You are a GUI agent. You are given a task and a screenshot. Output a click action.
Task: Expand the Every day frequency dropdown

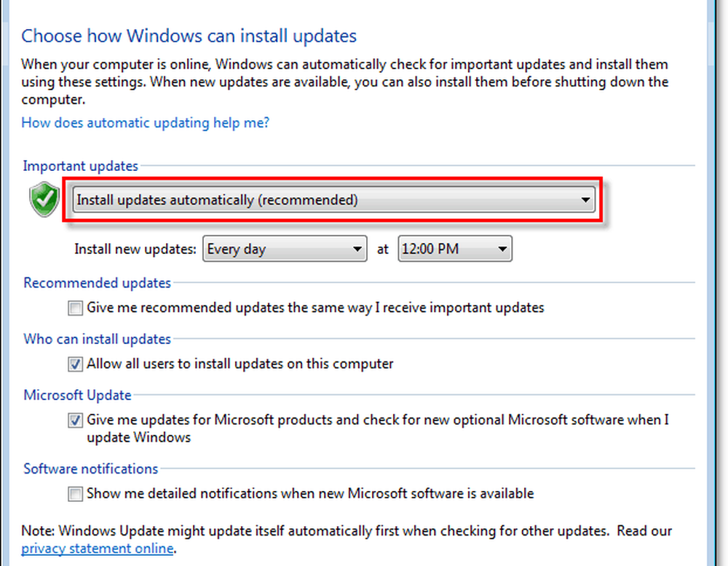coord(284,250)
